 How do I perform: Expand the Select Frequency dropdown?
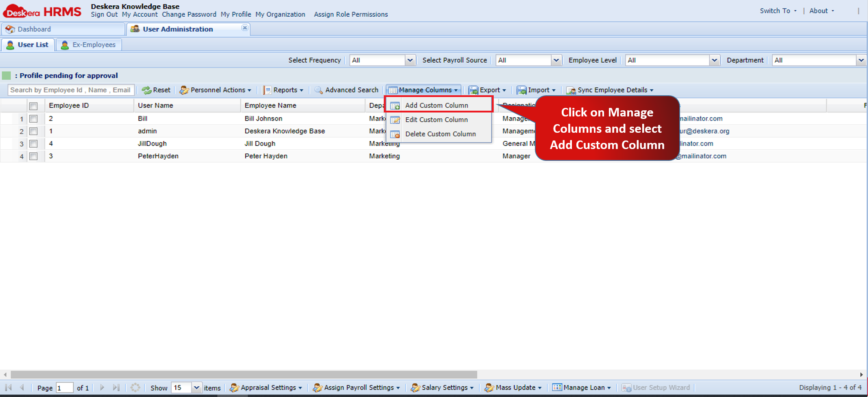[x=410, y=60]
